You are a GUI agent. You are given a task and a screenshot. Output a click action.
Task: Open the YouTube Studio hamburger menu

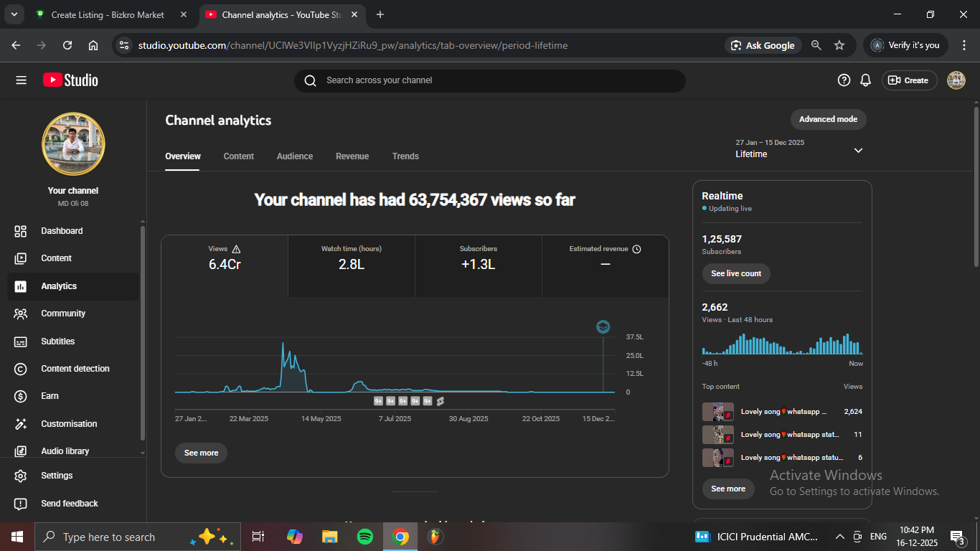(x=21, y=80)
